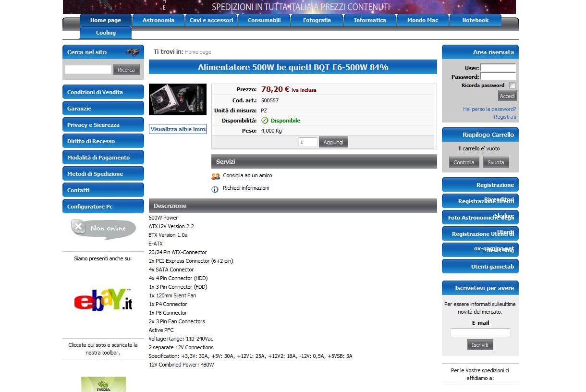Click the Home page breadcrumb link
The image size is (586, 392).
198,52
